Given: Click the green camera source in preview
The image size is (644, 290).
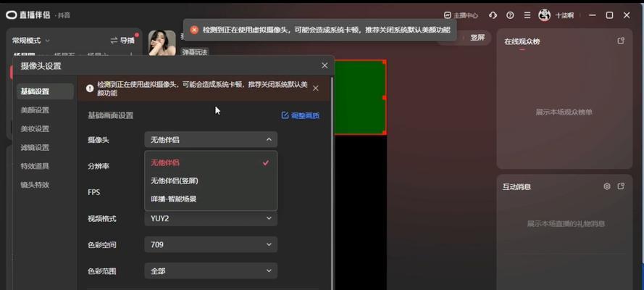Looking at the screenshot, I should pyautogui.click(x=360, y=97).
